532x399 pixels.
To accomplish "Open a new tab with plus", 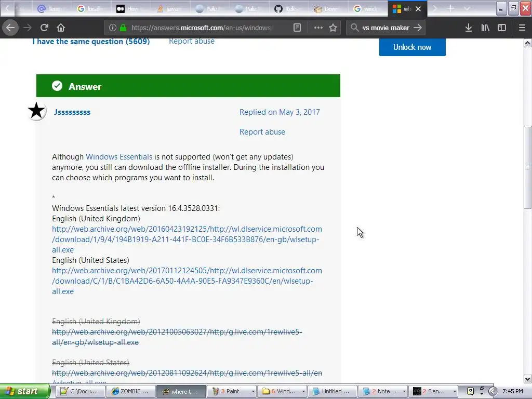I will click(x=450, y=8).
